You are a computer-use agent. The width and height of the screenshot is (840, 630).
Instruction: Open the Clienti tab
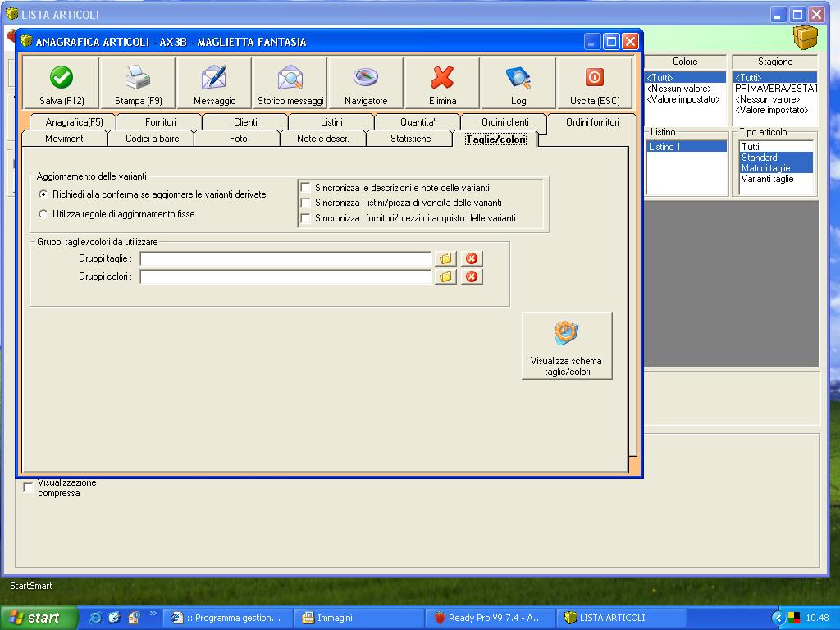[245, 122]
